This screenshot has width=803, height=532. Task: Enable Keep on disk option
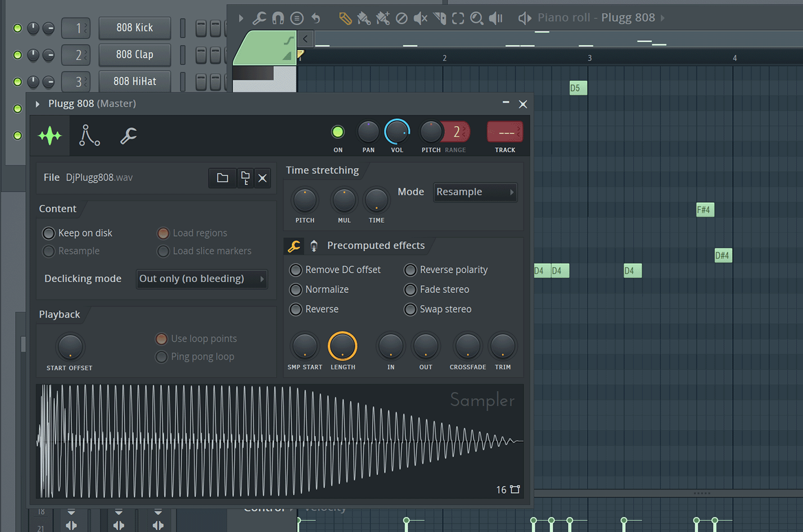click(x=49, y=233)
